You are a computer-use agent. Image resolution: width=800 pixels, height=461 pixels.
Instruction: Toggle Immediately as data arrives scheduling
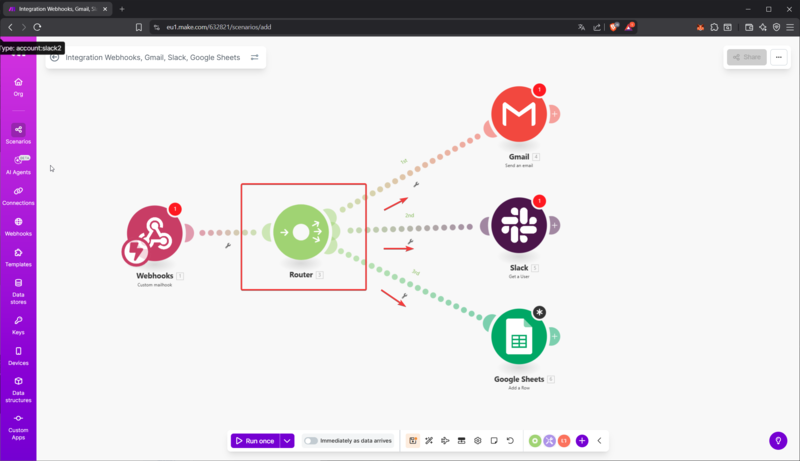tap(311, 441)
